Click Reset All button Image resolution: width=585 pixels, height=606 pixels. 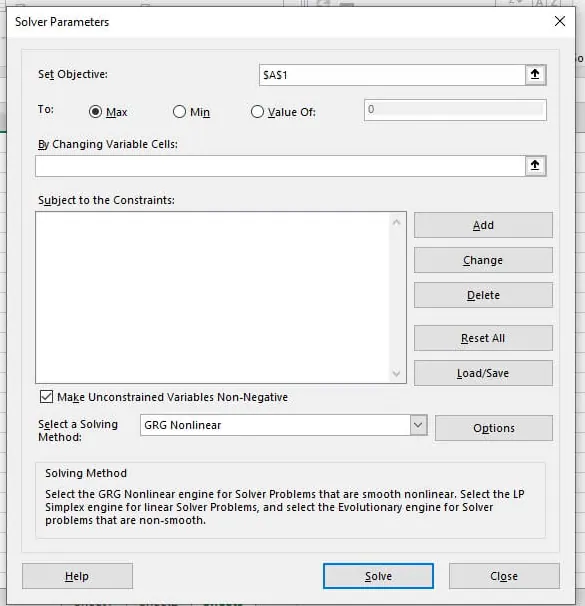[483, 338]
